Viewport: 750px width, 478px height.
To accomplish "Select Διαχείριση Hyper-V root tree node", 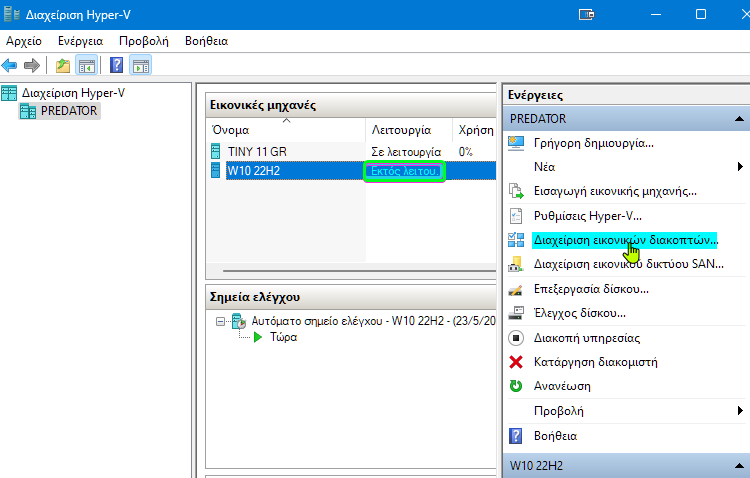I will [73, 93].
